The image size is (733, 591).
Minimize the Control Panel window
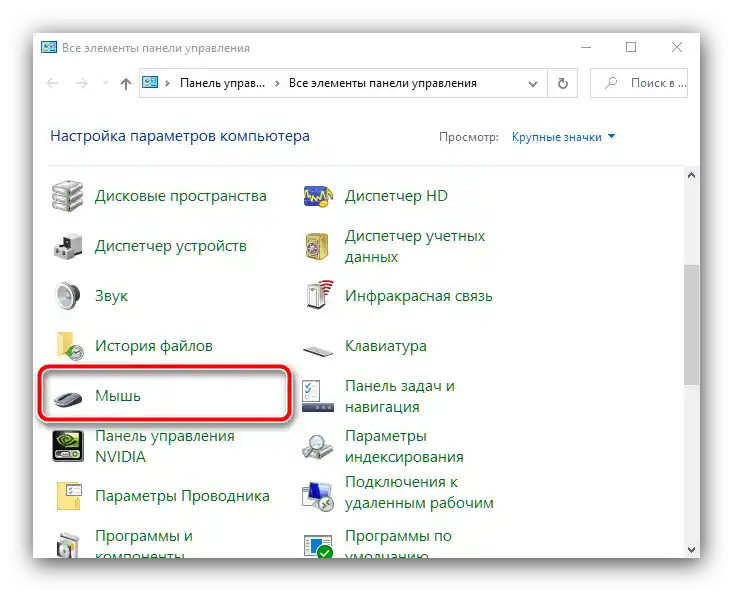[x=586, y=47]
